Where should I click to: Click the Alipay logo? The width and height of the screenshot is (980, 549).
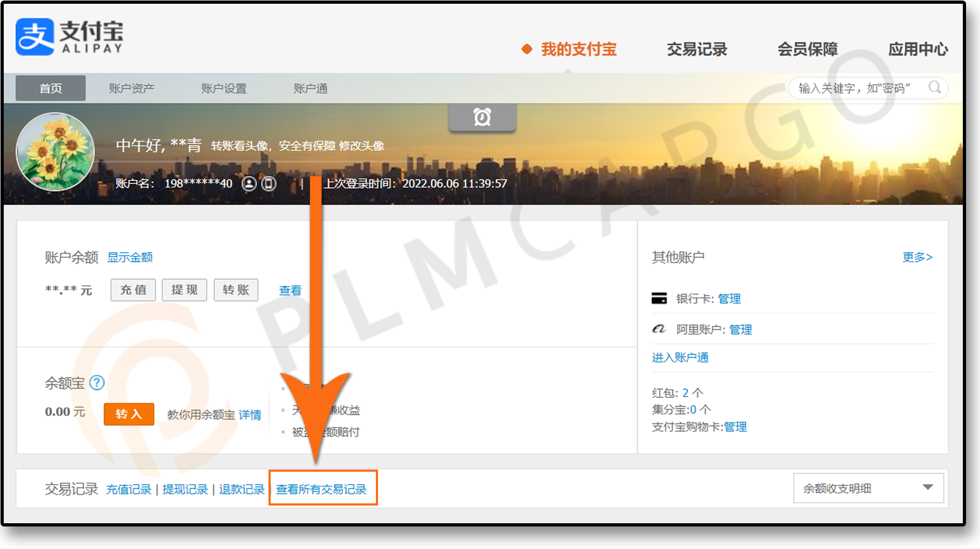click(69, 36)
